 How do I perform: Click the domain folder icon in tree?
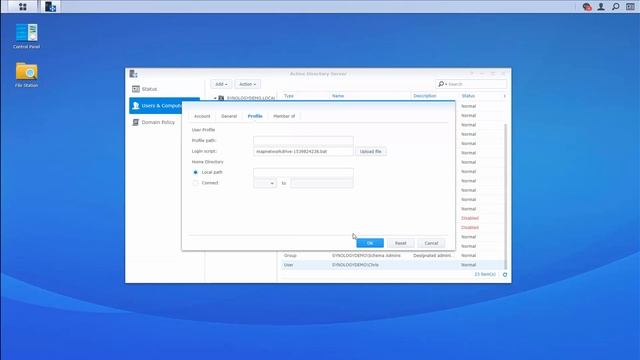221,98
